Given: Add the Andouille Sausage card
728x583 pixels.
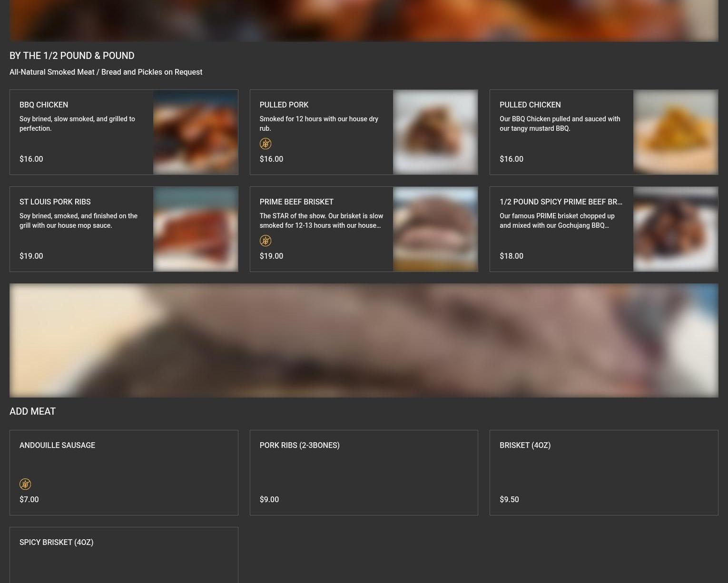Looking at the screenshot, I should tap(124, 472).
